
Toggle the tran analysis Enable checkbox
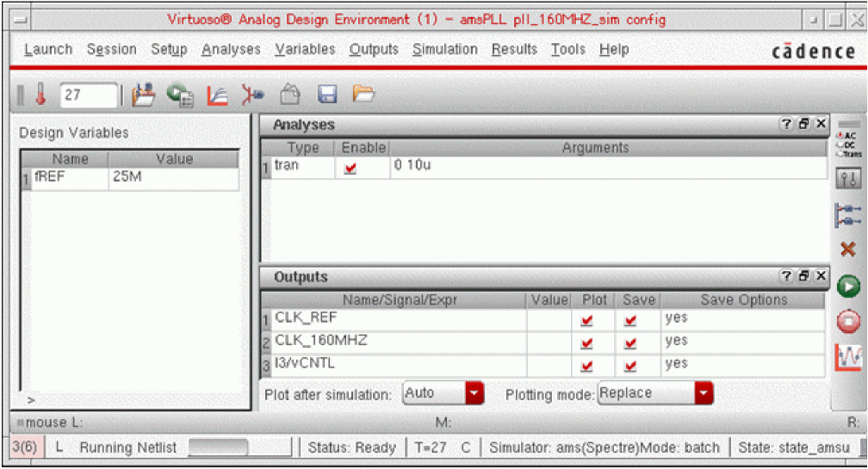click(350, 168)
